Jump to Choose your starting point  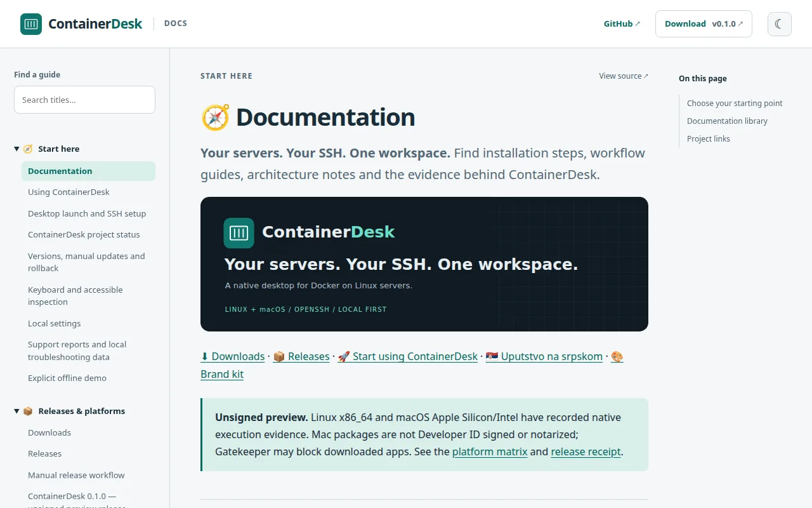[735, 104]
